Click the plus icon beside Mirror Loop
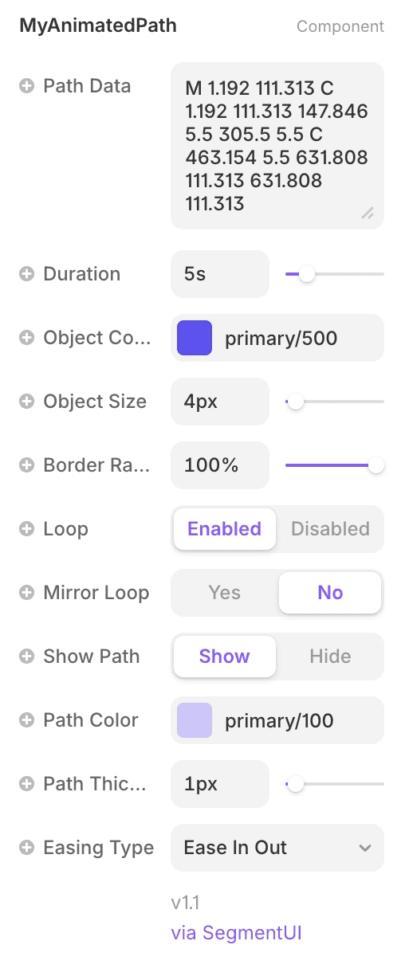Screen dimensions: 405x980 [27, 593]
